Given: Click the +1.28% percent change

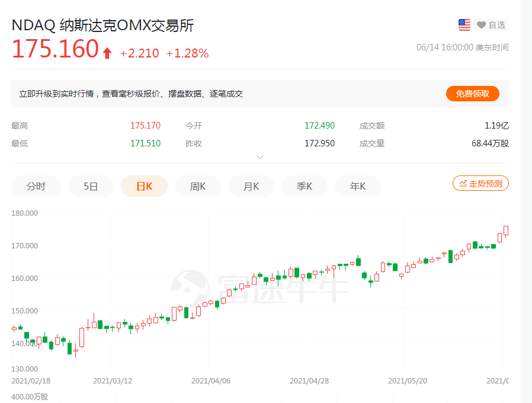Looking at the screenshot, I should point(187,53).
